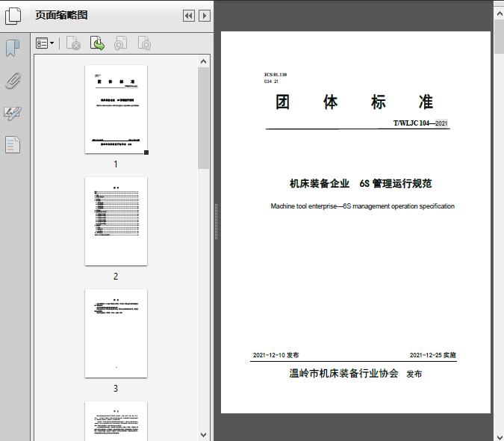Click document view scroll up arrow
The width and height of the screenshot is (504, 441).
point(500,13)
